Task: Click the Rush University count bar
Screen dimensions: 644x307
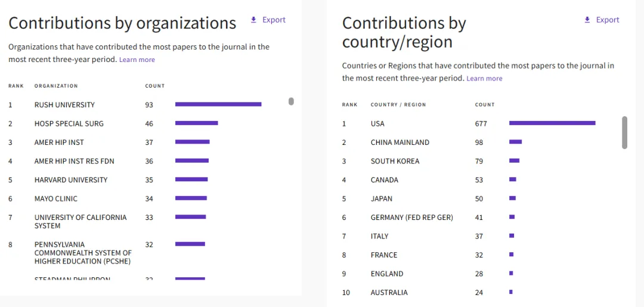Action: point(218,104)
